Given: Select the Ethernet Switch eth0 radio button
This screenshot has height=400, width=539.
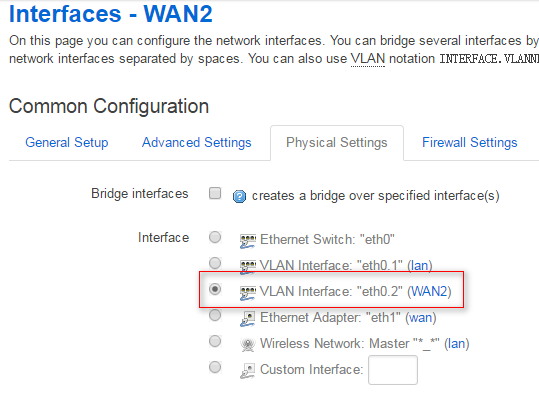Looking at the screenshot, I should (x=215, y=237).
